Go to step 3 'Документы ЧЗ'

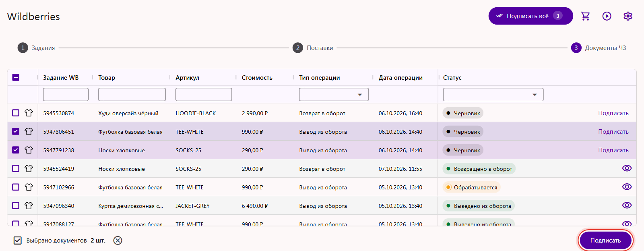coord(599,48)
